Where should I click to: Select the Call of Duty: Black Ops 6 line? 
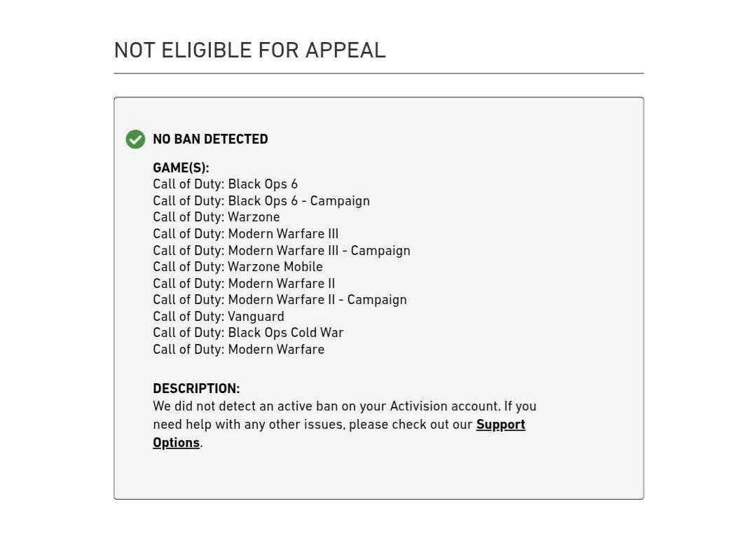(225, 184)
